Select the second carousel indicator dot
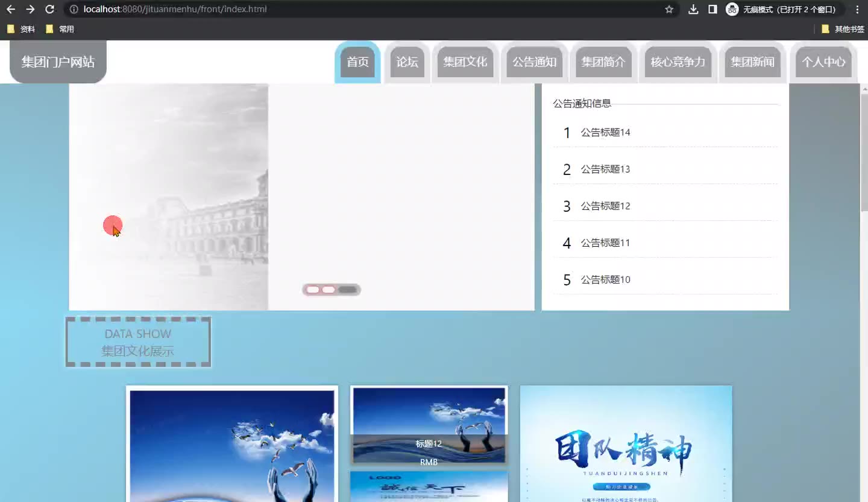 click(329, 290)
